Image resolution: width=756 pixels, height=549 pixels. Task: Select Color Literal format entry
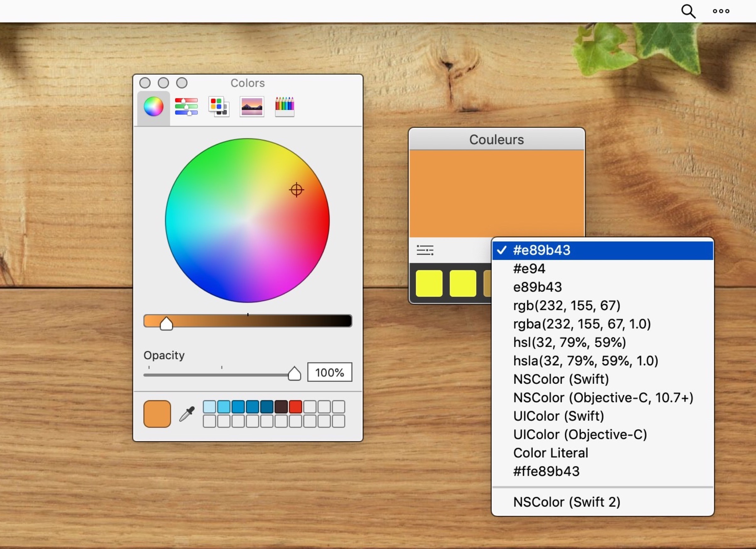click(x=551, y=453)
